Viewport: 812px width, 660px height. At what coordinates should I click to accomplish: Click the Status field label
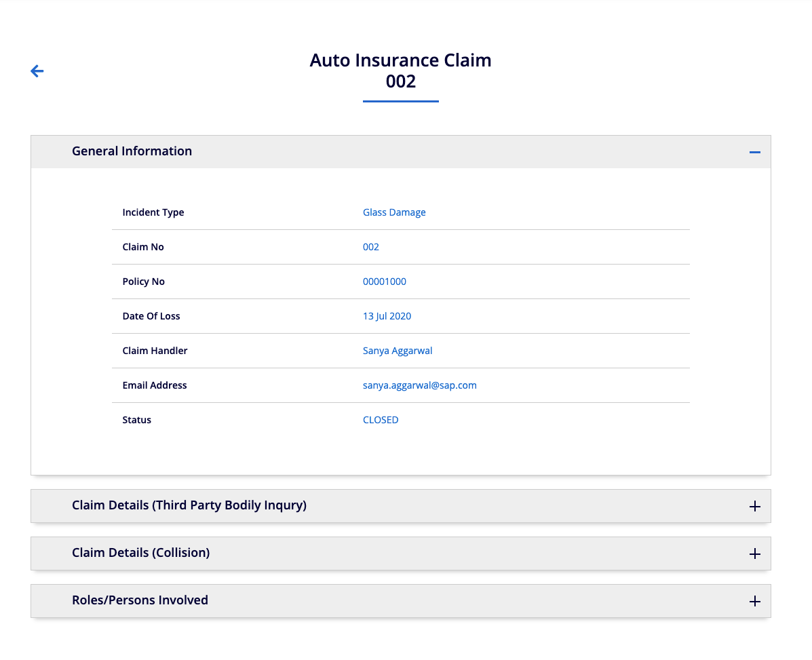coord(137,420)
